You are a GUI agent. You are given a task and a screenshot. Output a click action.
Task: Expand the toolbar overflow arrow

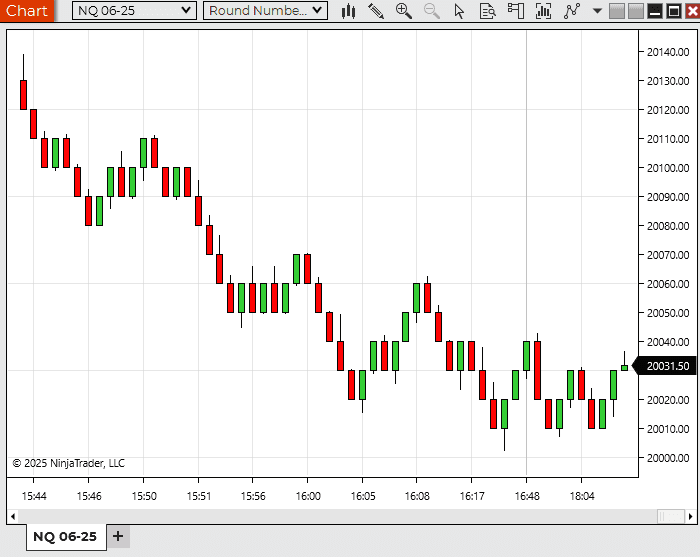tap(597, 11)
